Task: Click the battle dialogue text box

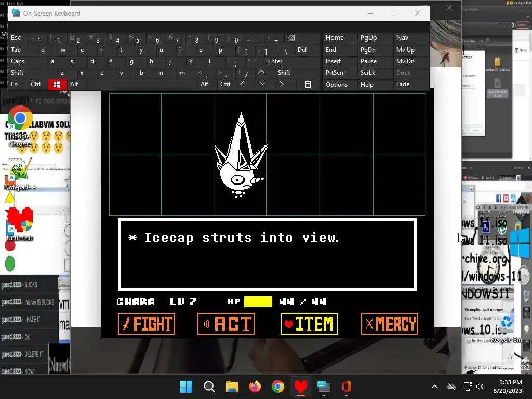Action: 267,255
